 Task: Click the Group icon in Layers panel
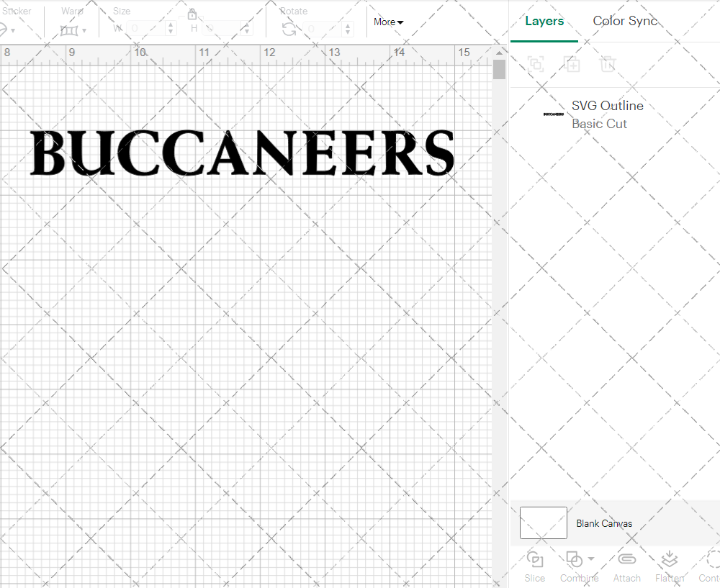535,64
